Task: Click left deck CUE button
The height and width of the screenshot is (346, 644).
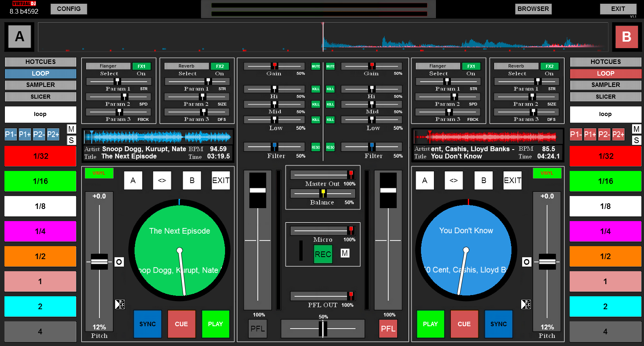Action: (181, 324)
